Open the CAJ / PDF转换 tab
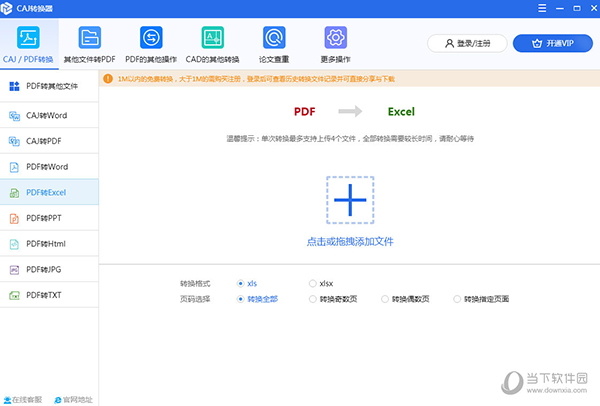 [29, 45]
